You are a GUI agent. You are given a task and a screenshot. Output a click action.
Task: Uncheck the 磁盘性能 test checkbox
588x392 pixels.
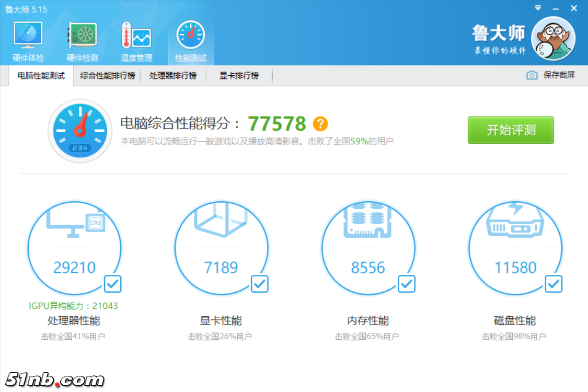click(x=554, y=284)
